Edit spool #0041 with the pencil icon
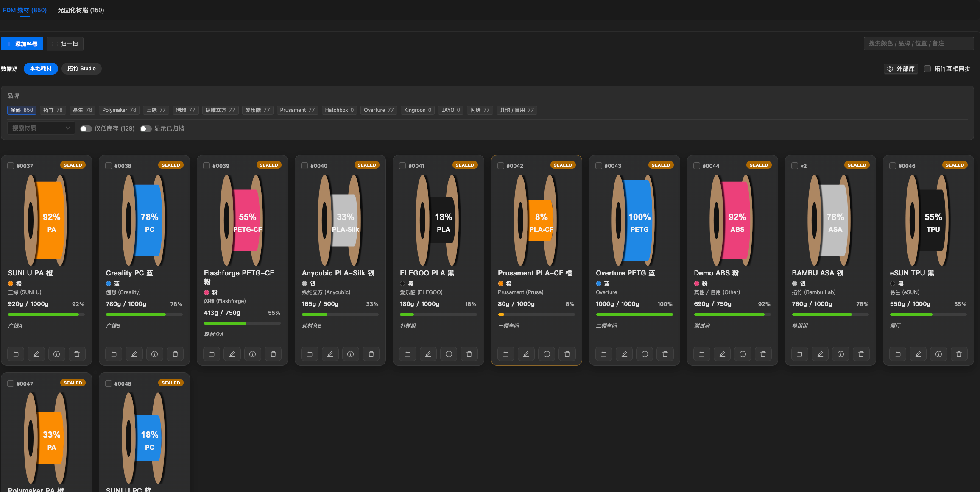 [x=428, y=354]
